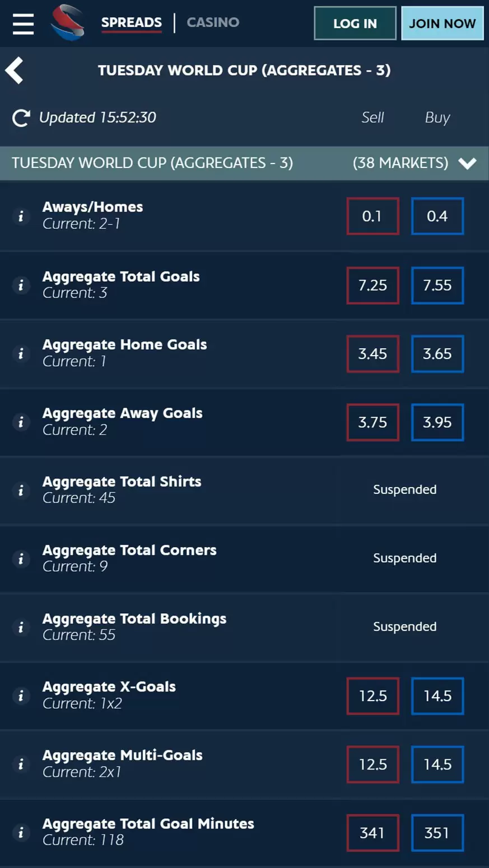
Task: View info icon for Aggregate Total Shirts
Action: pos(21,491)
